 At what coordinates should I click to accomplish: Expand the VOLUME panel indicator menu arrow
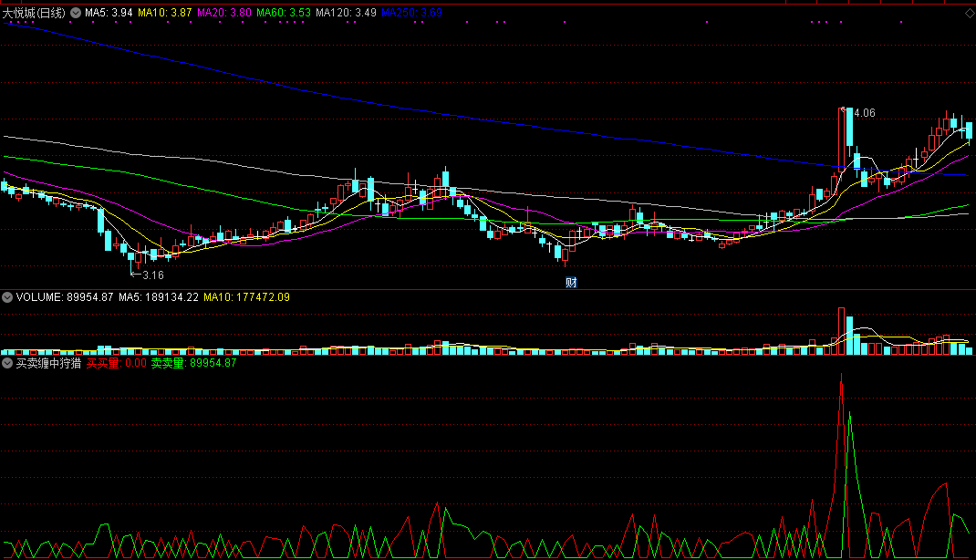click(7, 297)
